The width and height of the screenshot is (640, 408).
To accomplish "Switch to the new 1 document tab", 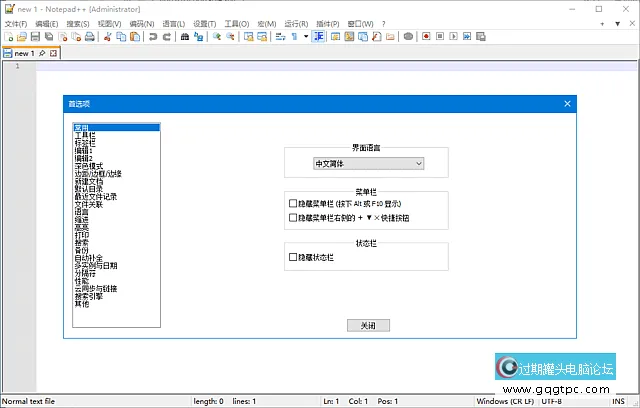I will [x=22, y=53].
